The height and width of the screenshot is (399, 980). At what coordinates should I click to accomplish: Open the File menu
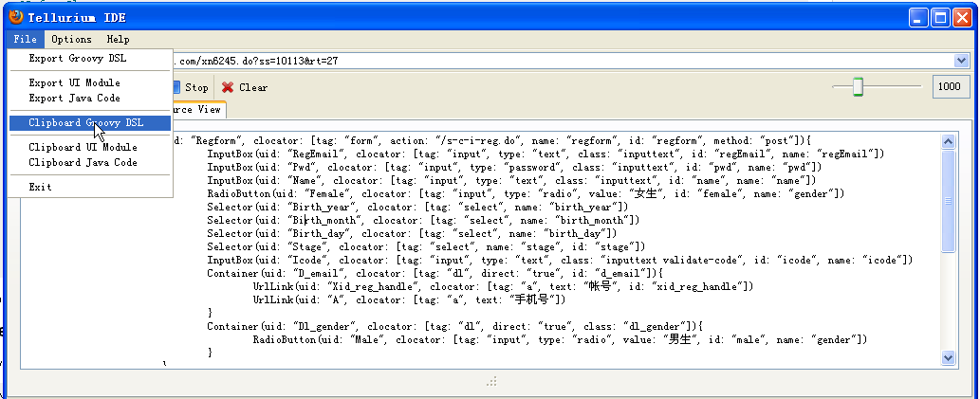(x=26, y=40)
